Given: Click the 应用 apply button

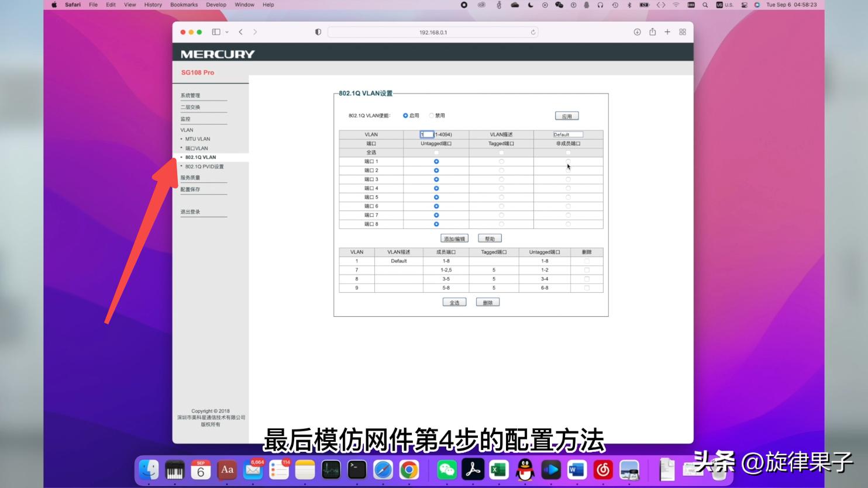Looking at the screenshot, I should pyautogui.click(x=566, y=115).
